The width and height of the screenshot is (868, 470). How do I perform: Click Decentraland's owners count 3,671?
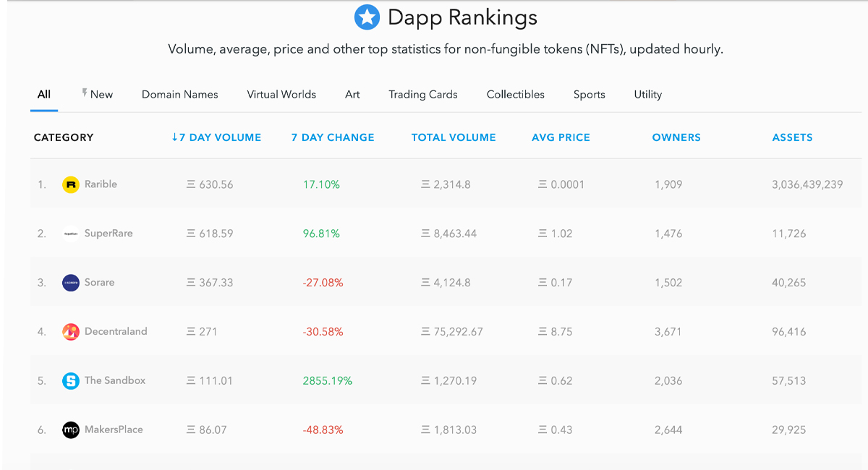pos(668,332)
